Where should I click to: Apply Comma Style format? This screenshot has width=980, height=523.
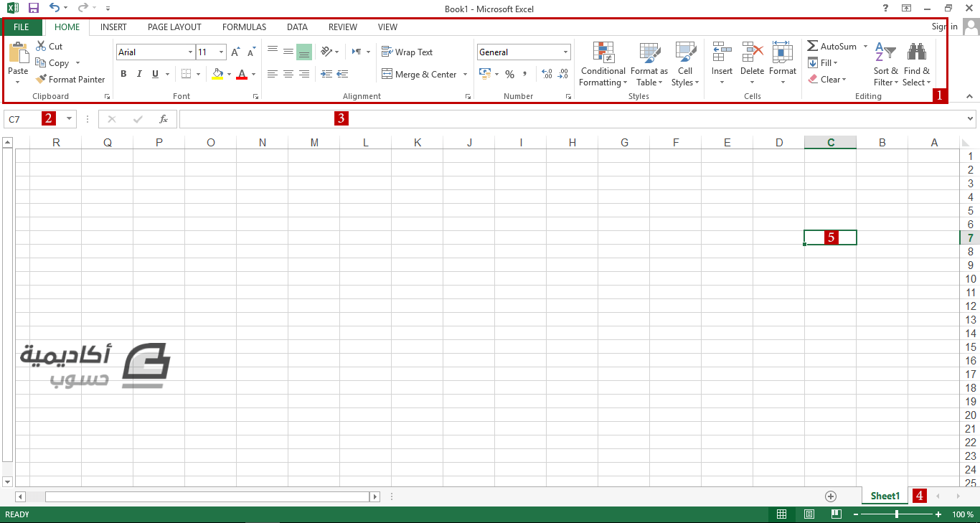point(525,74)
